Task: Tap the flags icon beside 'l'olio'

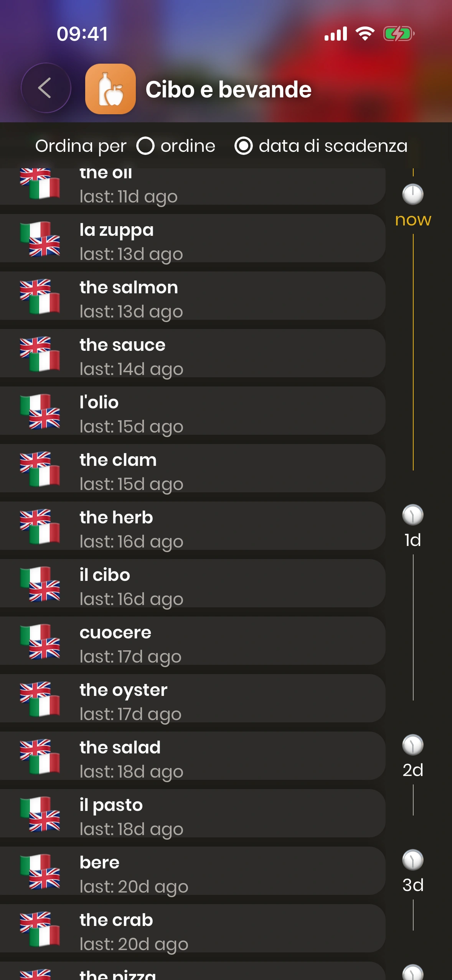Action: (x=40, y=411)
